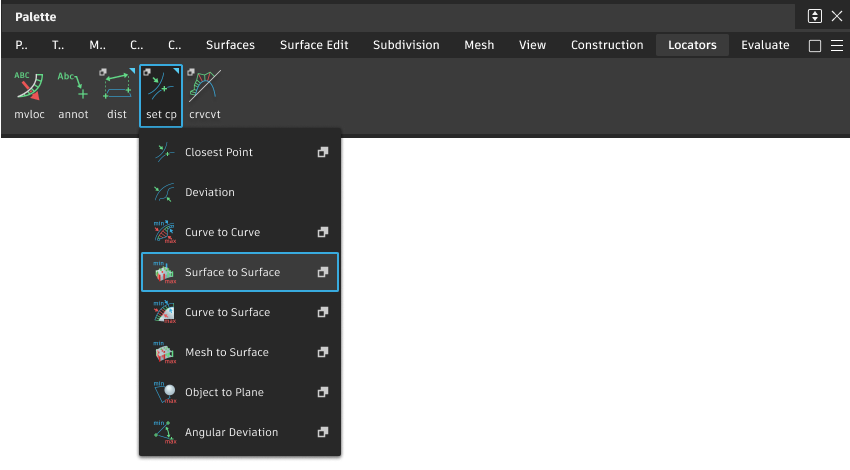Collapse the Palette panel with arrows button

coord(815,16)
